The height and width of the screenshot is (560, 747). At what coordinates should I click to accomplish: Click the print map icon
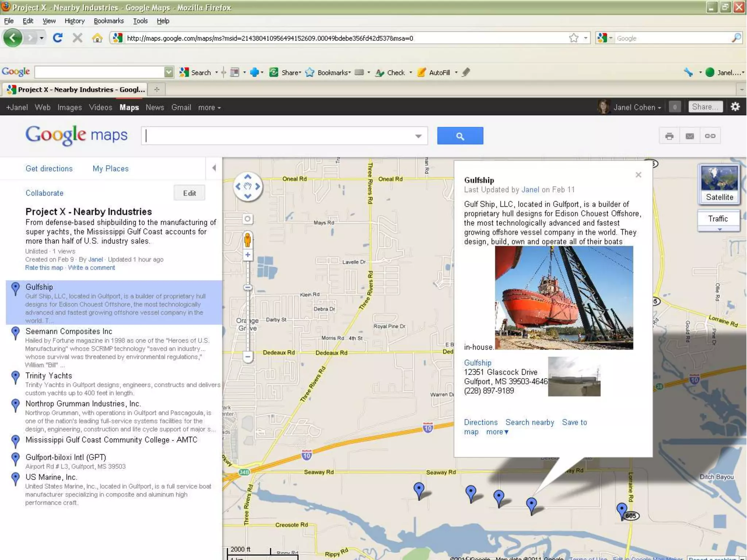point(669,136)
